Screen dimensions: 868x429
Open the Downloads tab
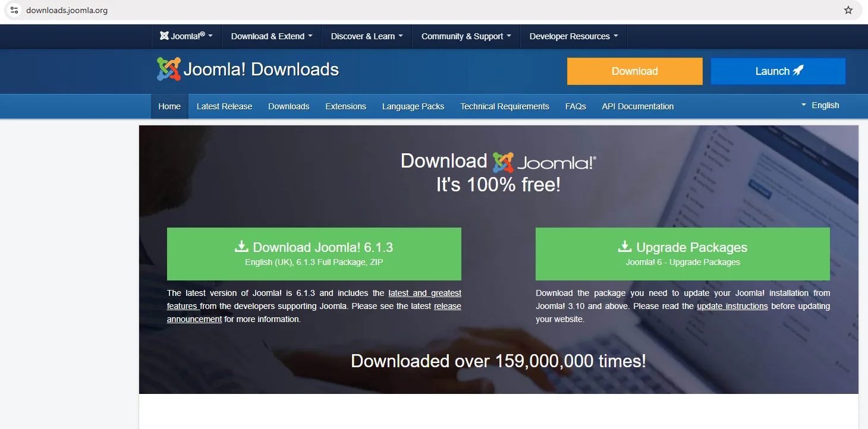289,106
